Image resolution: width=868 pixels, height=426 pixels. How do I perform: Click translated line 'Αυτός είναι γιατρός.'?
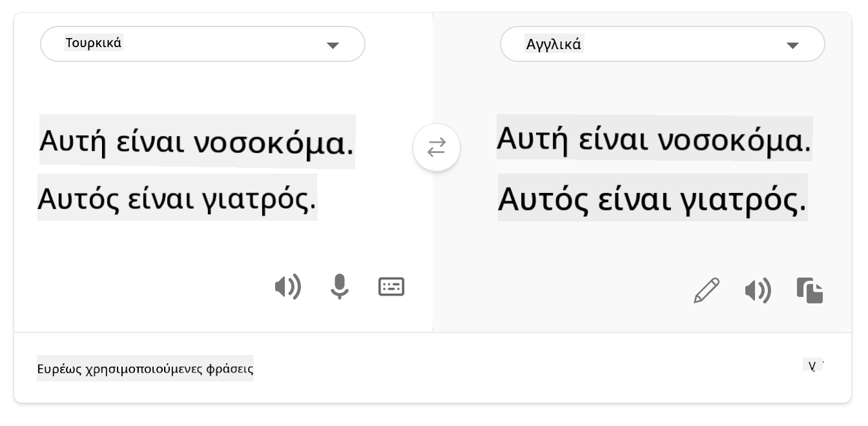click(652, 198)
